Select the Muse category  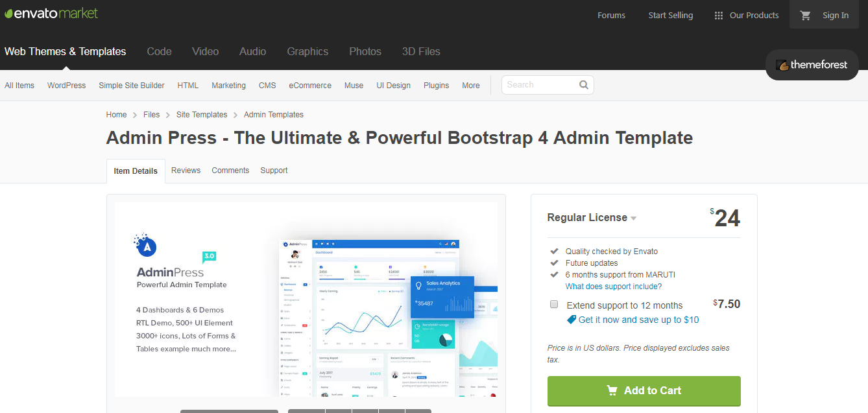[354, 86]
